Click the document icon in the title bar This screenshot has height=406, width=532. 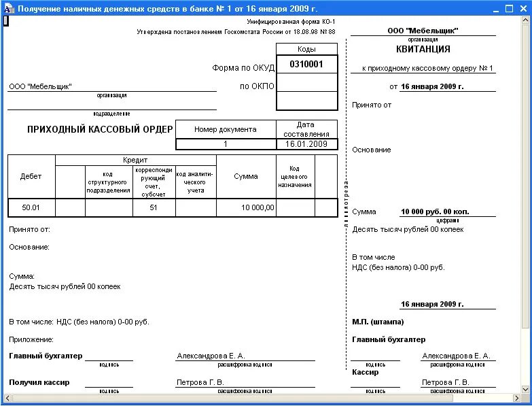pos(9,8)
